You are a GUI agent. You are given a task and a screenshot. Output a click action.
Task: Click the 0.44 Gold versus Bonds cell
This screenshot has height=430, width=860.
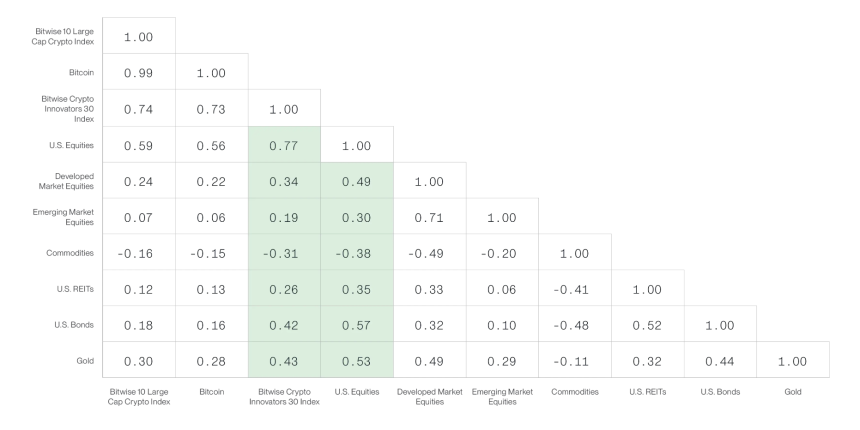[x=720, y=360]
